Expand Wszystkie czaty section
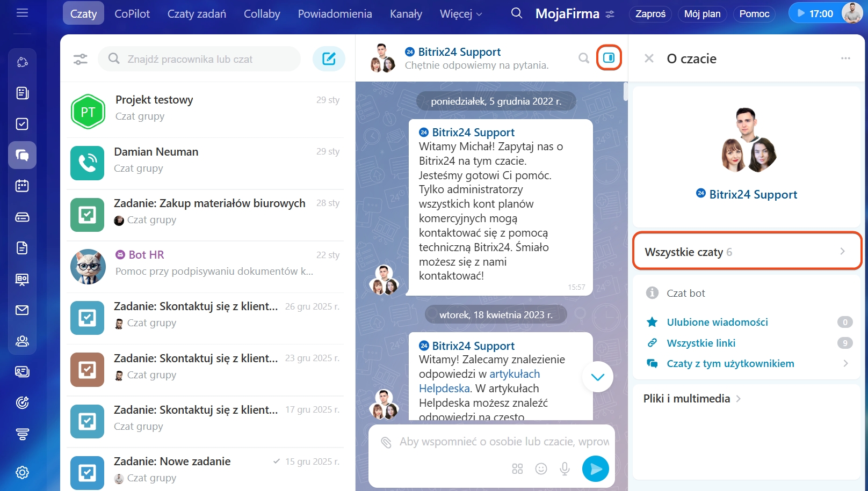868x491 pixels. (x=747, y=252)
